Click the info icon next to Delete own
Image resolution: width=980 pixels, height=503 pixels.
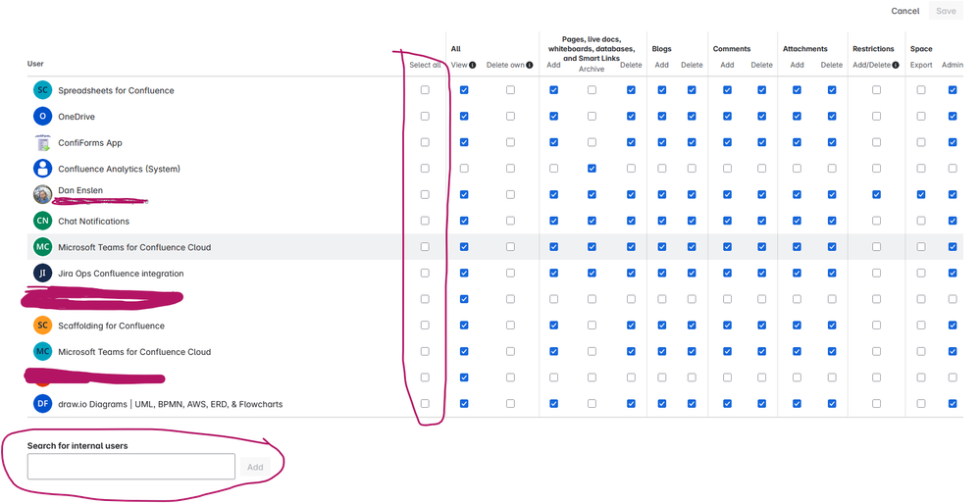pos(530,65)
